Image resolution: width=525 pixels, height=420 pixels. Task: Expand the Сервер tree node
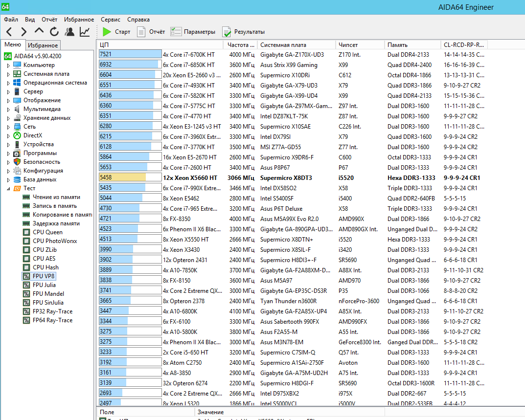coord(8,92)
